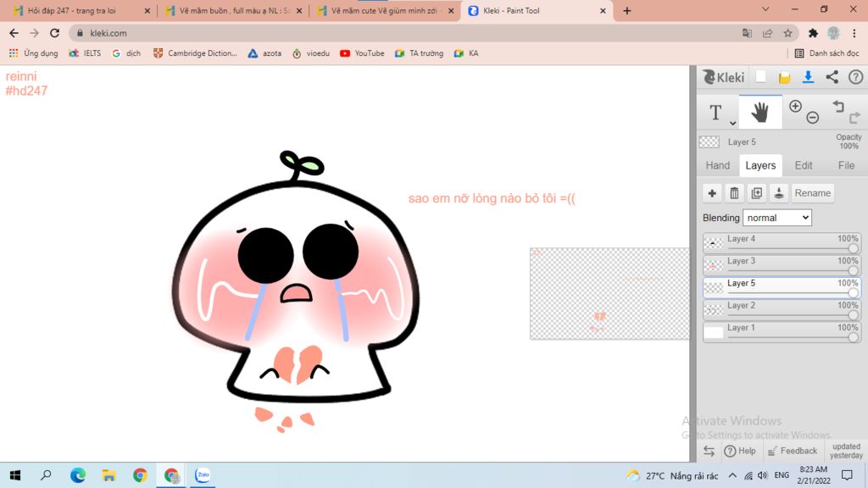Switch to the Layers tab

pyautogui.click(x=760, y=165)
